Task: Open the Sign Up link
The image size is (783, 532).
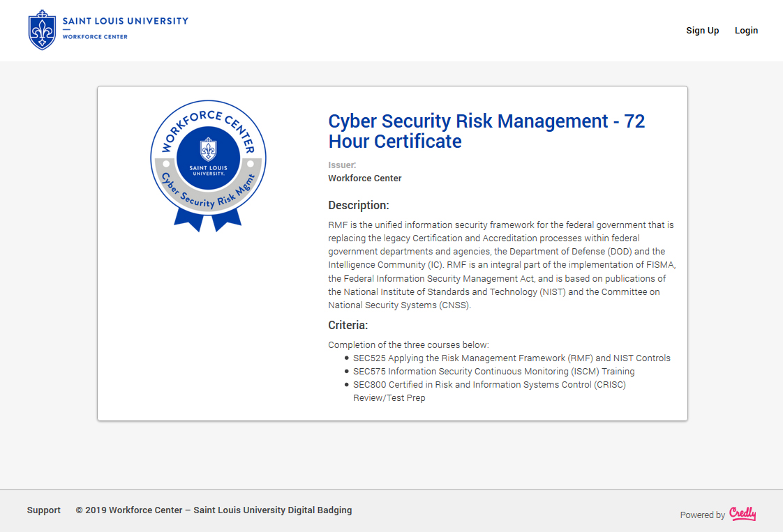Action: [702, 31]
